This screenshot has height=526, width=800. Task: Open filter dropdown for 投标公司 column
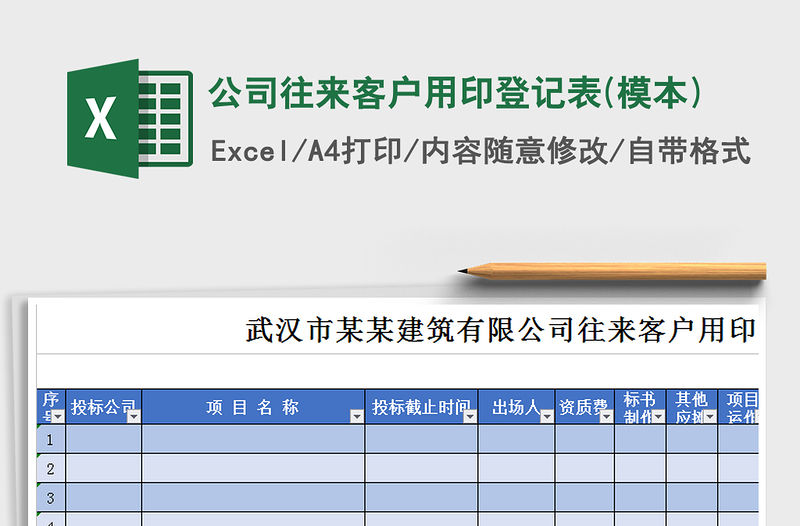[x=134, y=417]
